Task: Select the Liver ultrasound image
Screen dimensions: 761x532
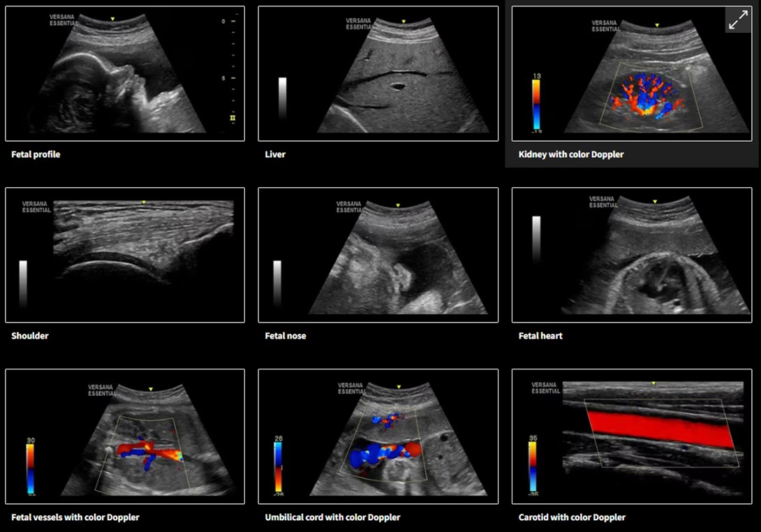Action: (x=378, y=74)
